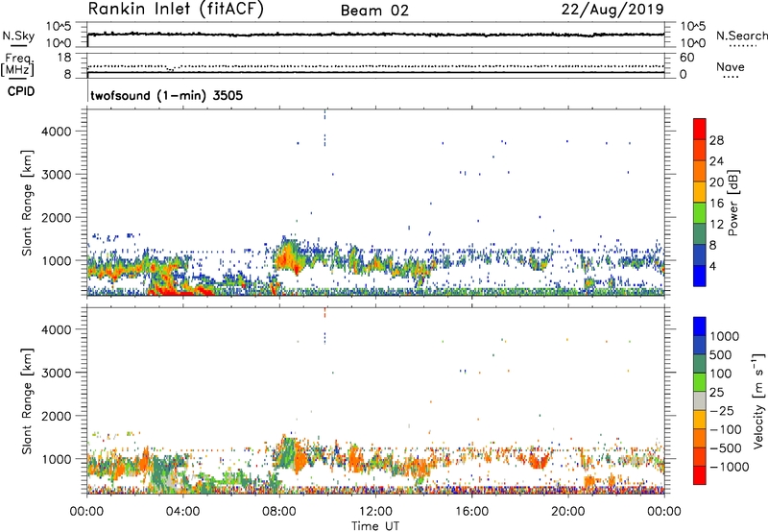Click the 'Time UT' axis title

pos(375,525)
